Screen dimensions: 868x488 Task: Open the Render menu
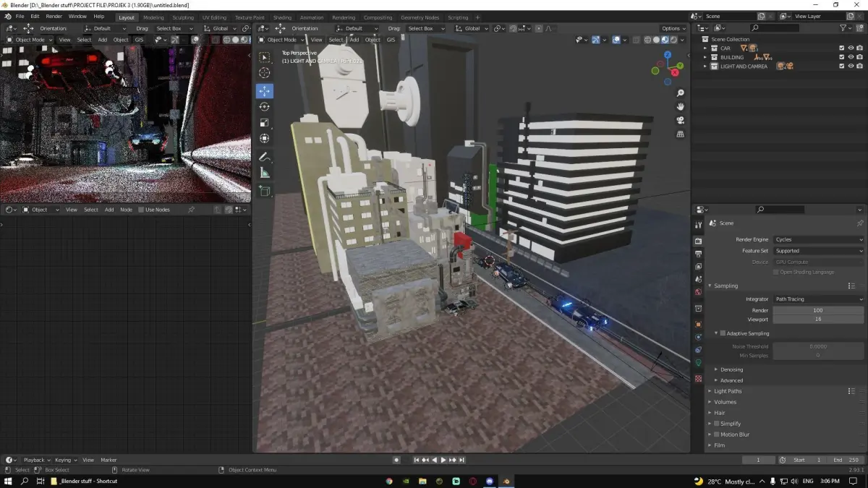tap(54, 16)
